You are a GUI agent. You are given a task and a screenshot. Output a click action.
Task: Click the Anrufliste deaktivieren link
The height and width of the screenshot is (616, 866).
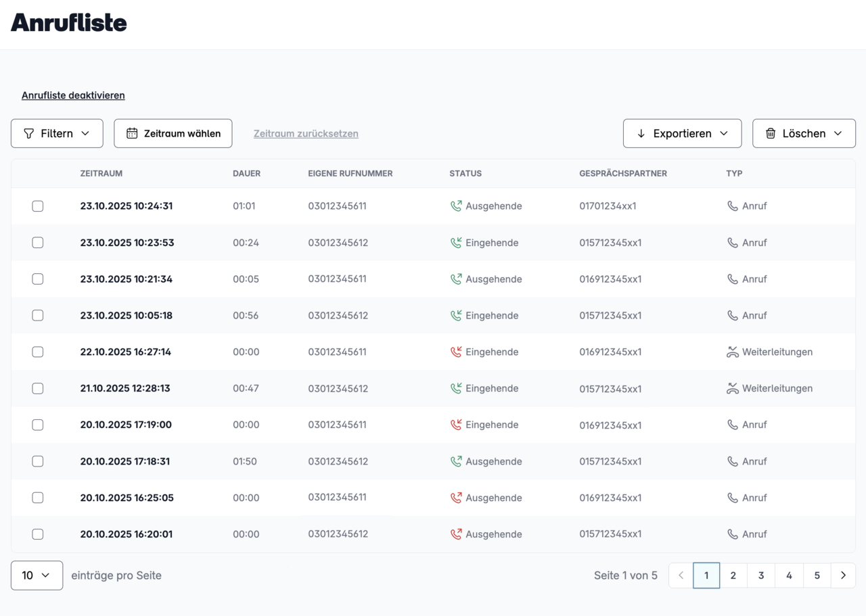[x=73, y=95]
